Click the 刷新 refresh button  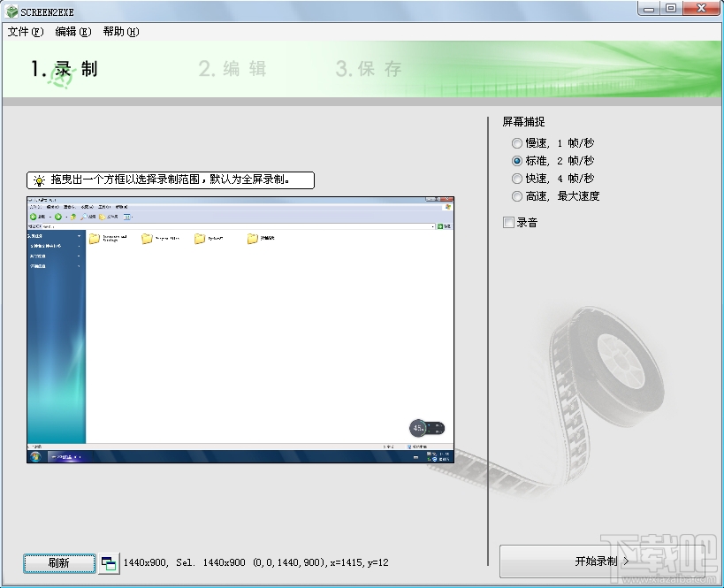[58, 563]
